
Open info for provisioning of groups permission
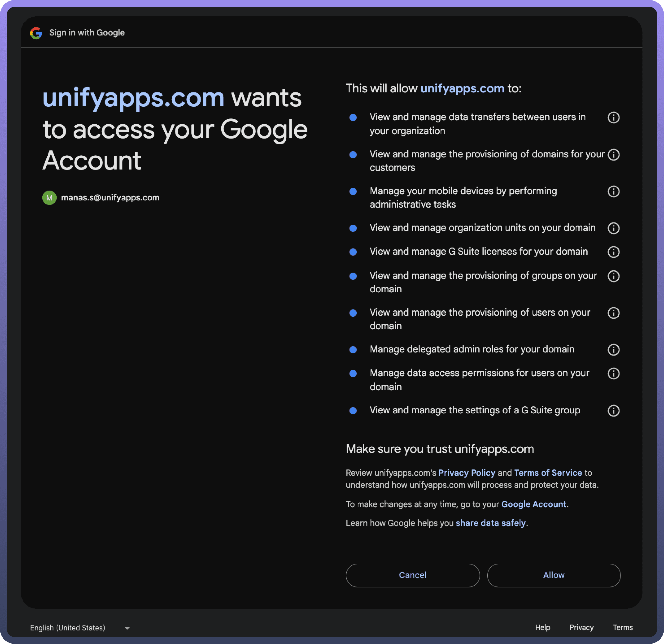coord(613,276)
